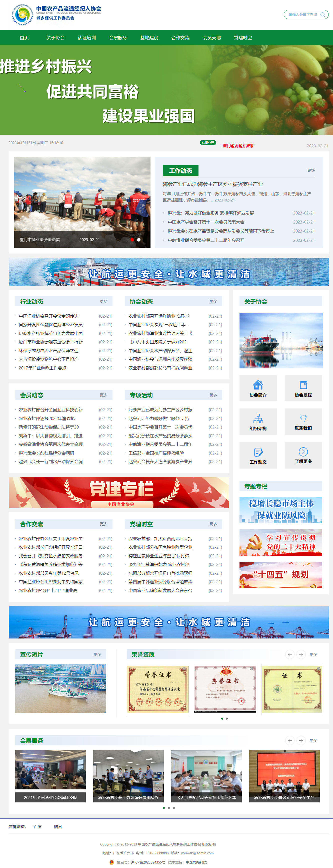Image resolution: width=333 pixels, height=868 pixels.
Task: Open 合作交流 in navigation bar
Action: click(180, 37)
